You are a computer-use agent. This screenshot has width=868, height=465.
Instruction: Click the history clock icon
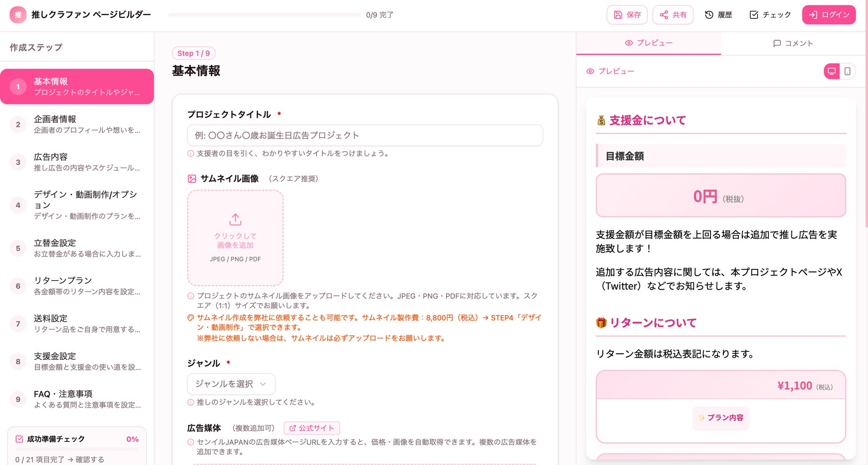pos(709,15)
